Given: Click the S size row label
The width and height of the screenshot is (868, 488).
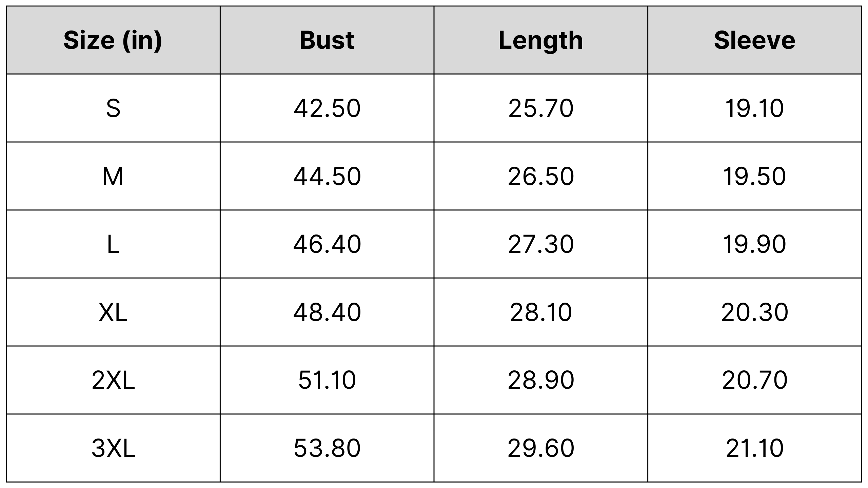Looking at the screenshot, I should click(x=113, y=108).
